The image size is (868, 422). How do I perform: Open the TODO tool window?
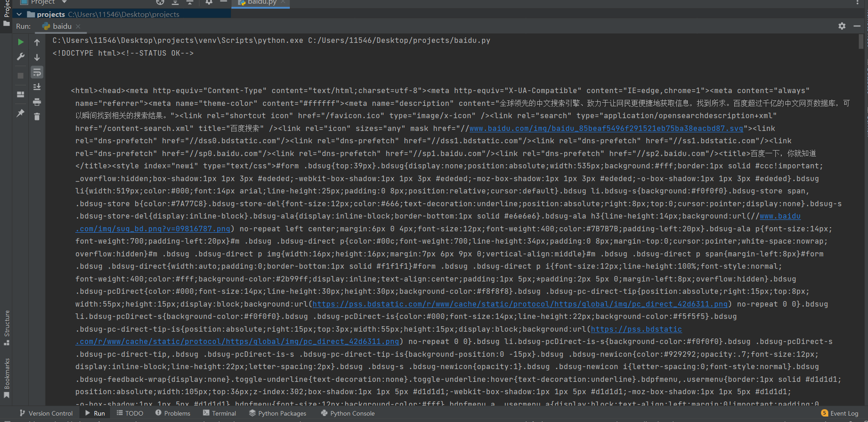tap(130, 413)
